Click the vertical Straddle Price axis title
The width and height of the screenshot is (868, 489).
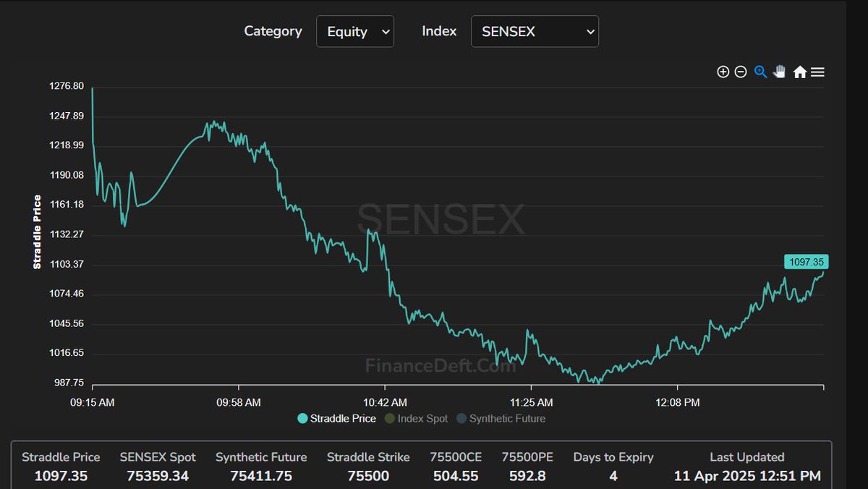coord(38,232)
